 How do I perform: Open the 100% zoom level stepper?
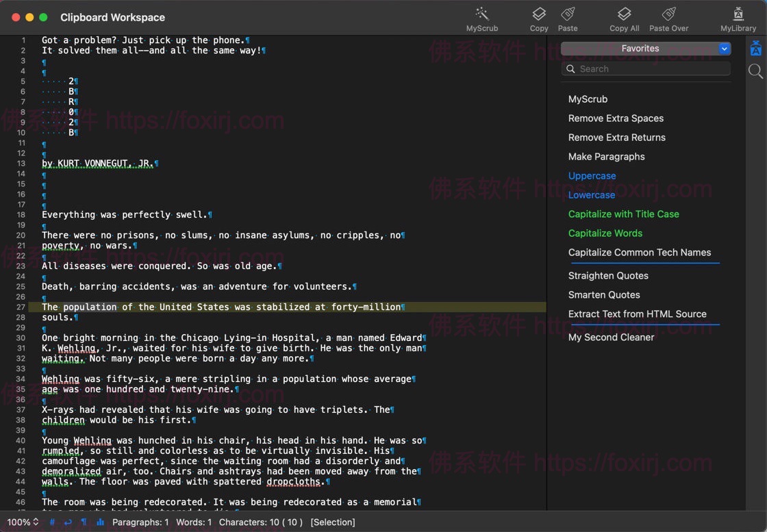23,522
